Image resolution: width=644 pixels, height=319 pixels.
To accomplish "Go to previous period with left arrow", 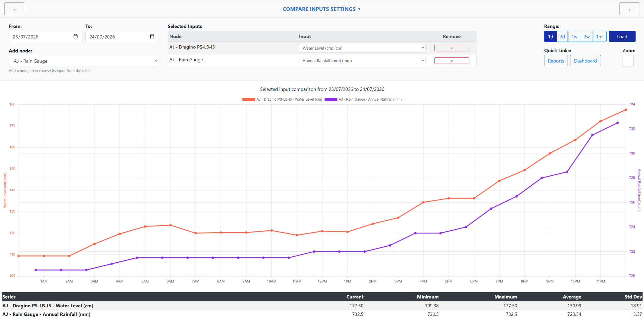I will pos(15,9).
